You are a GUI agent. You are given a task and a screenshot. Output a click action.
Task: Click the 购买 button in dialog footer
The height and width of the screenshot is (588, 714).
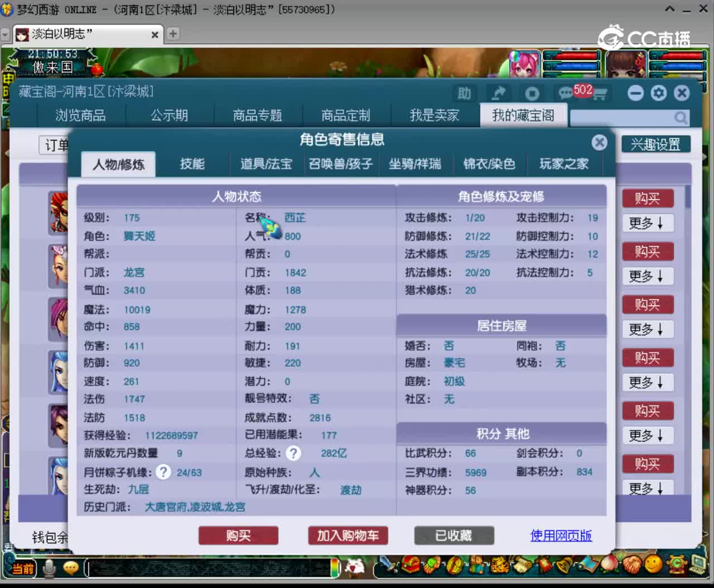tap(238, 536)
